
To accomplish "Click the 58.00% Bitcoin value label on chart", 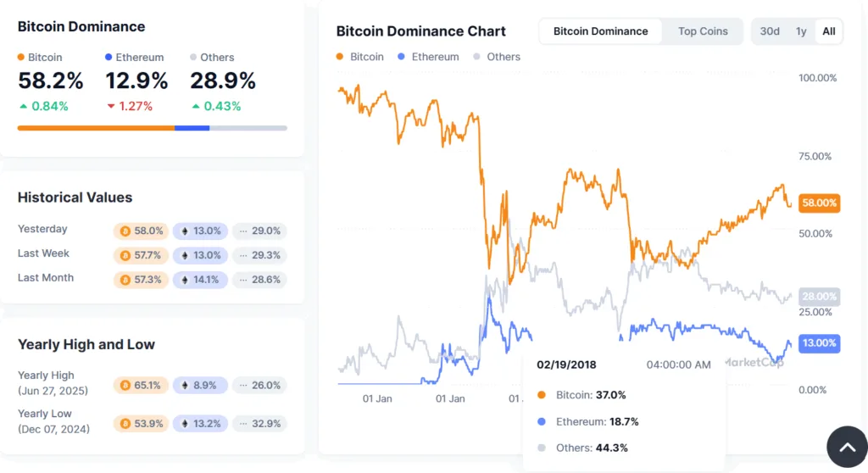I will tap(819, 203).
